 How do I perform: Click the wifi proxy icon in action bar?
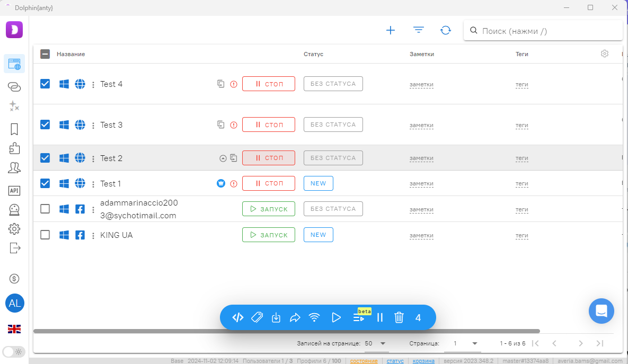(314, 318)
